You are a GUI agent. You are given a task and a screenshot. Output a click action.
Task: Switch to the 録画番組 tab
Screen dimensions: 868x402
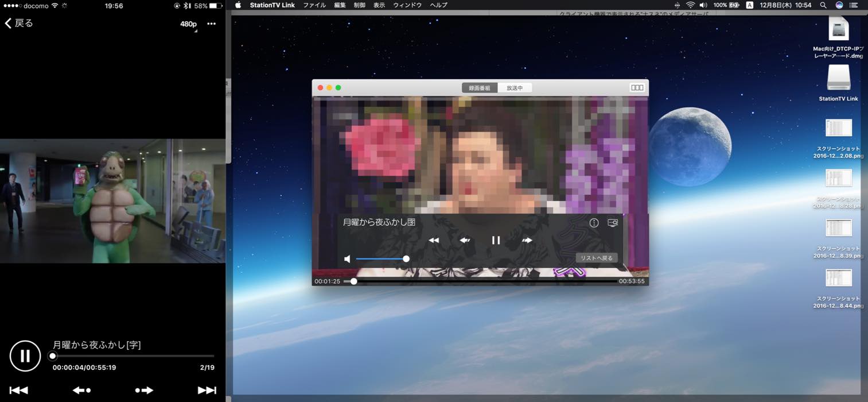click(x=480, y=88)
